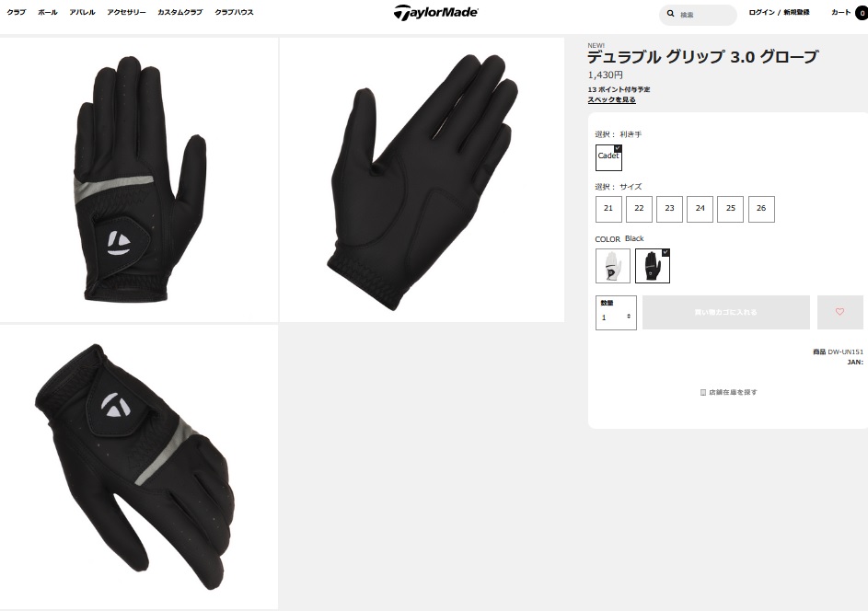Image resolution: width=868 pixels, height=611 pixels.
Task: Open the カスタムクラブ menu
Action: (179, 12)
